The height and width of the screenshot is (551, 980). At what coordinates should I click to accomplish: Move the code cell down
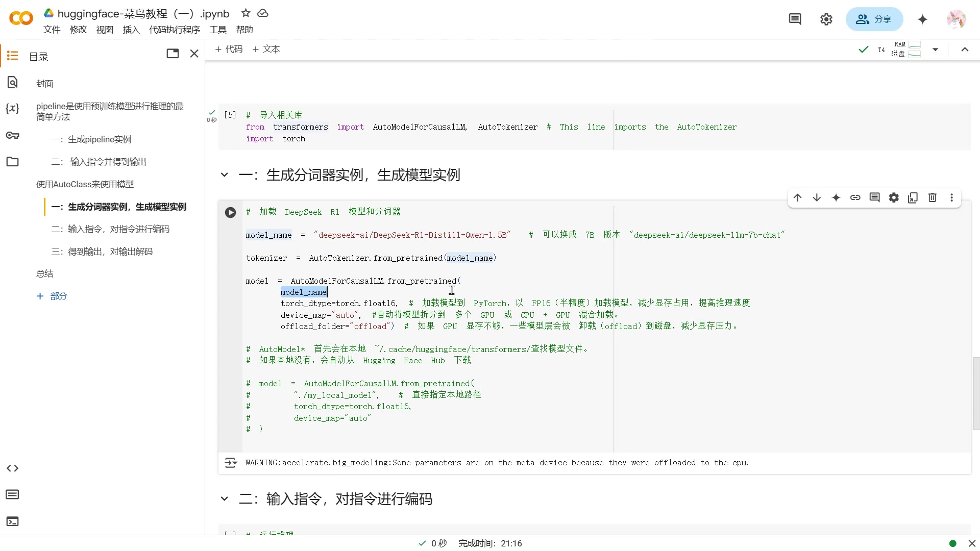(x=817, y=197)
